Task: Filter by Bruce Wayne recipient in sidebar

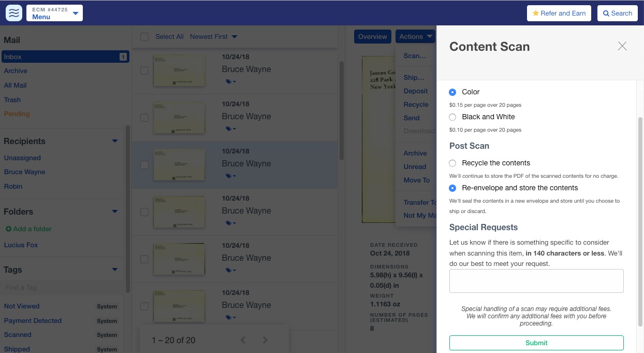Action: click(x=24, y=172)
